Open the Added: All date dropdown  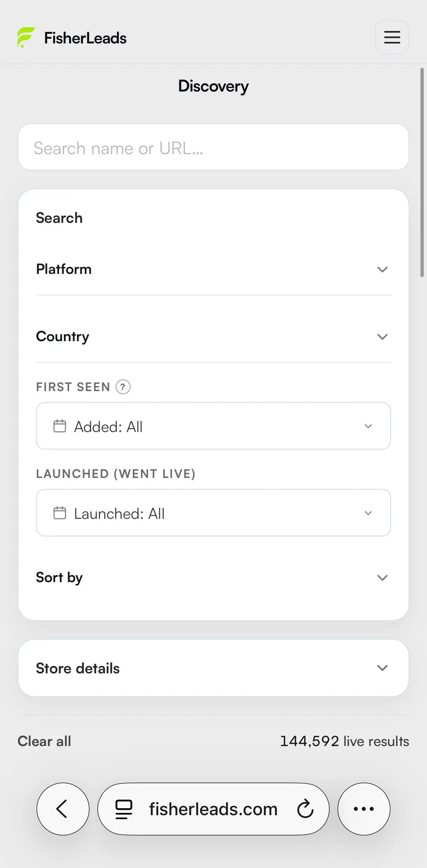coord(213,426)
